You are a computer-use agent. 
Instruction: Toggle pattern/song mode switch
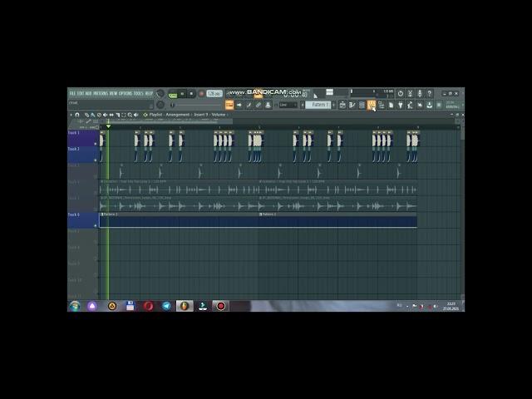pos(173,96)
